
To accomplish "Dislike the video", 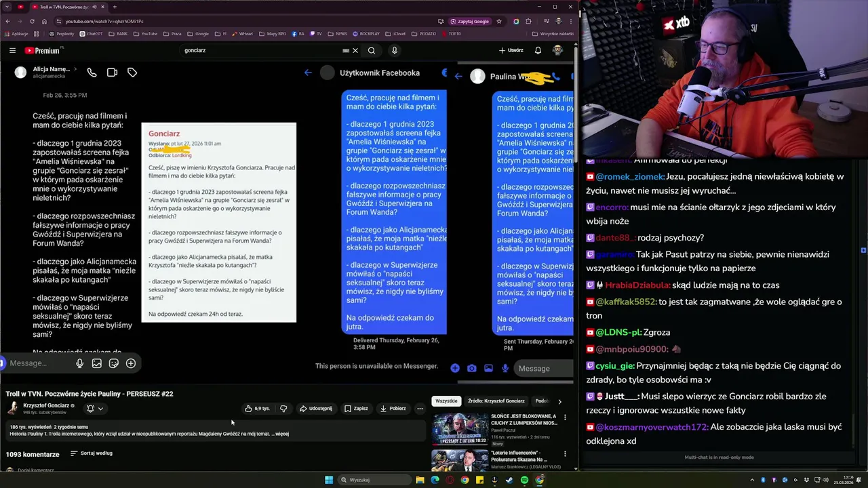I will (283, 409).
